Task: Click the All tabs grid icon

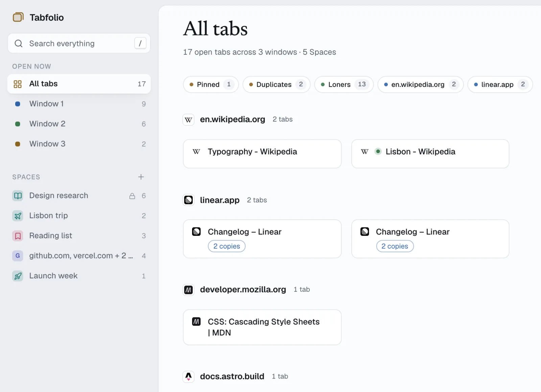Action: pos(18,84)
